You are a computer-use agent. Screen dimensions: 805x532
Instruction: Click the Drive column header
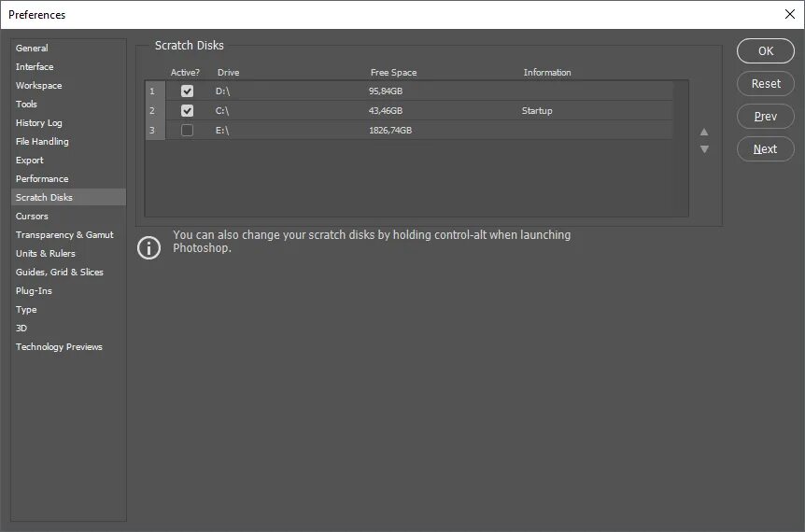pos(229,73)
